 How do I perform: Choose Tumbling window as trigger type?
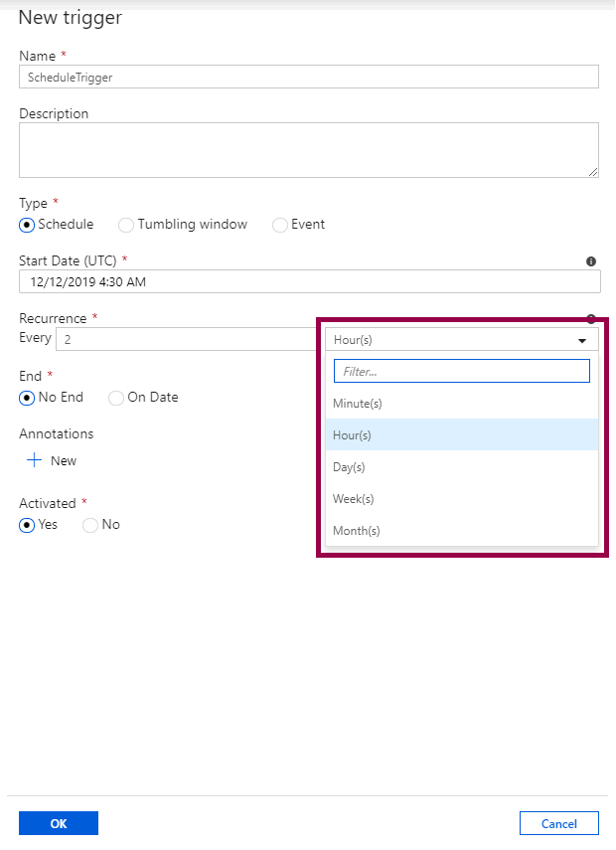[126, 225]
